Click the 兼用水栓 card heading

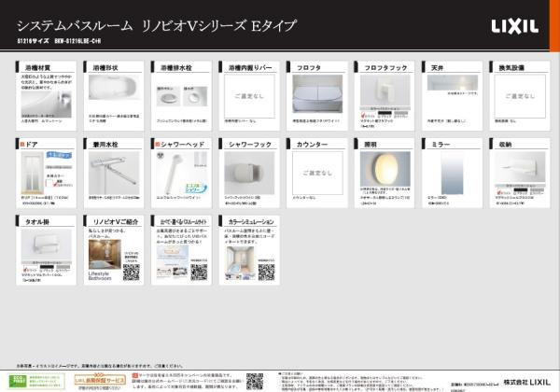tap(105, 145)
